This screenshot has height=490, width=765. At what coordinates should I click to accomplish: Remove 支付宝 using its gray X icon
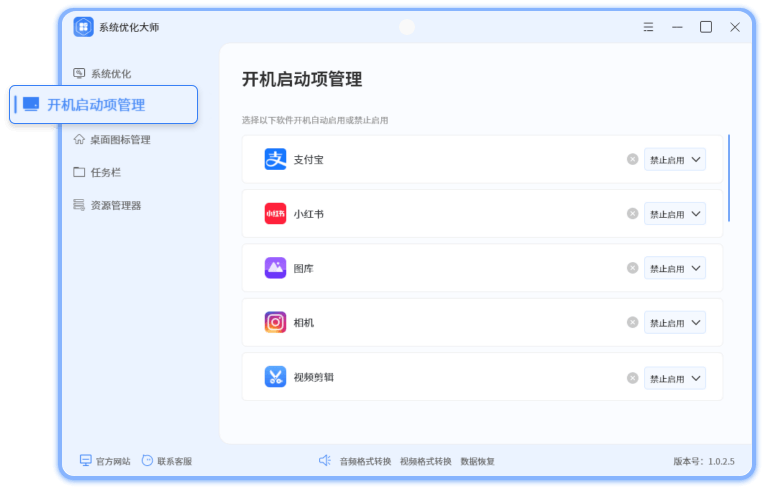click(x=632, y=159)
